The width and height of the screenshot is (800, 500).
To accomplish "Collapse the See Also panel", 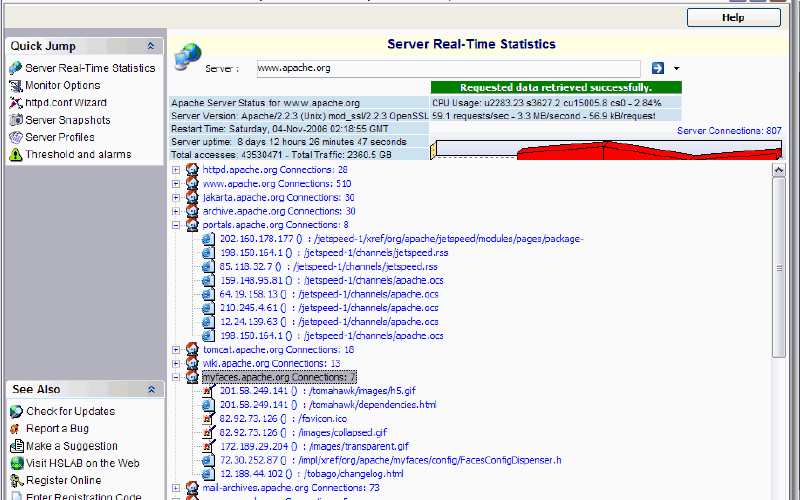I will 150,389.
